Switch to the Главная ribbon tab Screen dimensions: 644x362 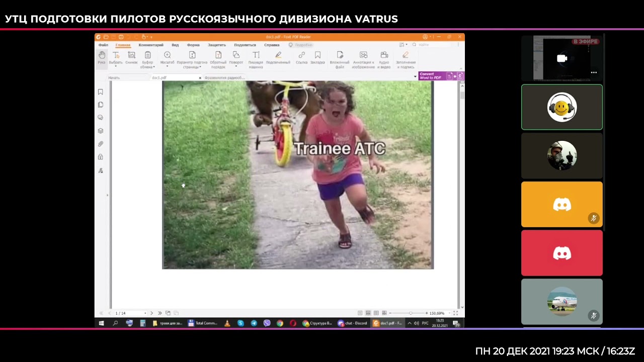[x=123, y=45]
